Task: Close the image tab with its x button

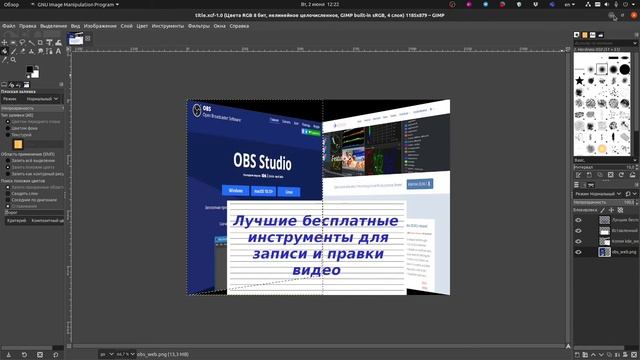Action: click(x=88, y=38)
